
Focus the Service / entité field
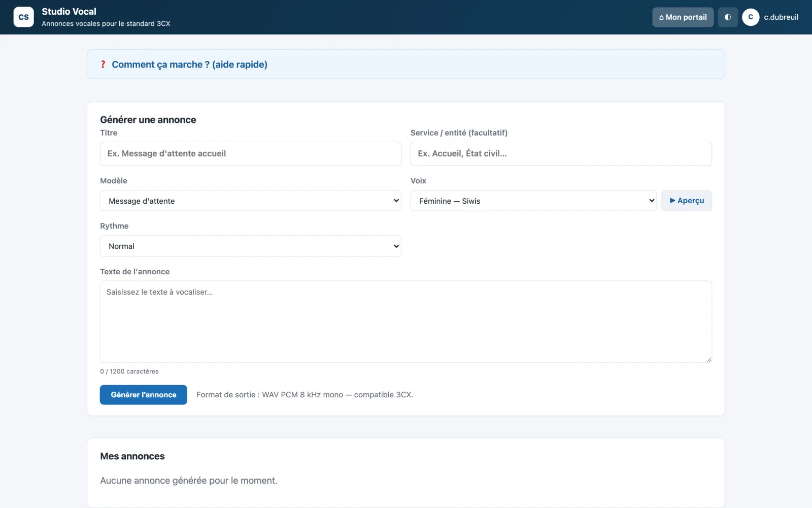tap(561, 154)
